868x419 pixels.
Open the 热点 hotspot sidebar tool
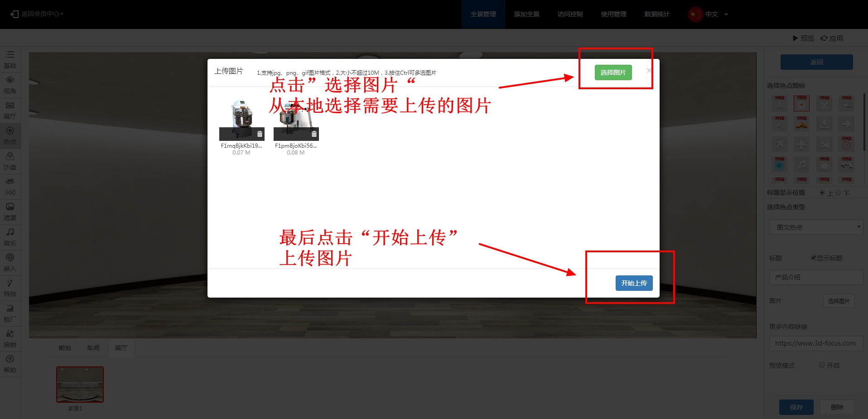tap(10, 135)
